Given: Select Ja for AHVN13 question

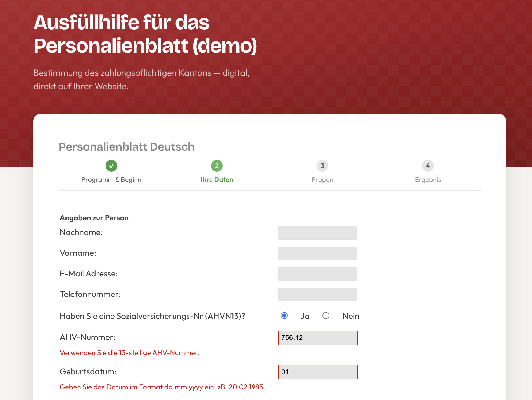Looking at the screenshot, I should 284,316.
